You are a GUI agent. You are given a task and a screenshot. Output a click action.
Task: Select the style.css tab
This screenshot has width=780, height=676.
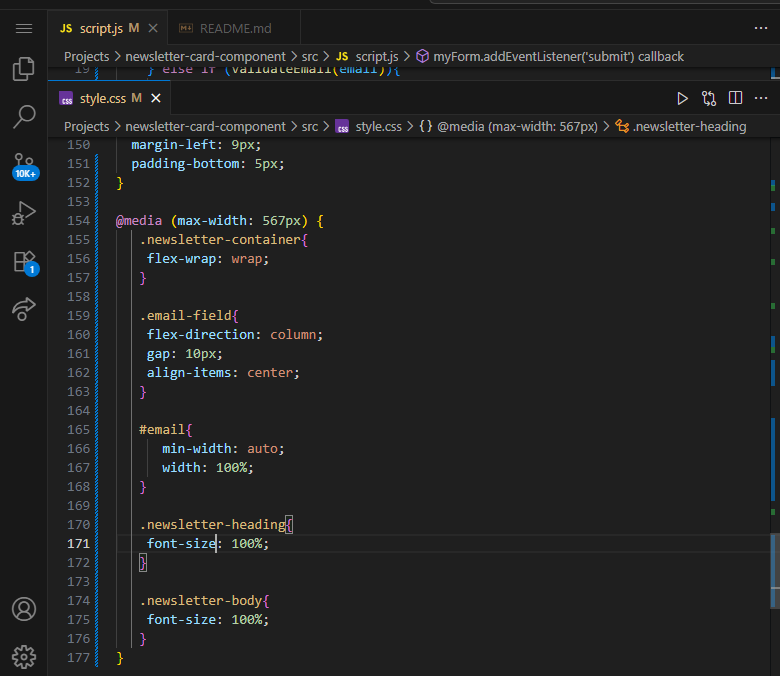[101, 98]
